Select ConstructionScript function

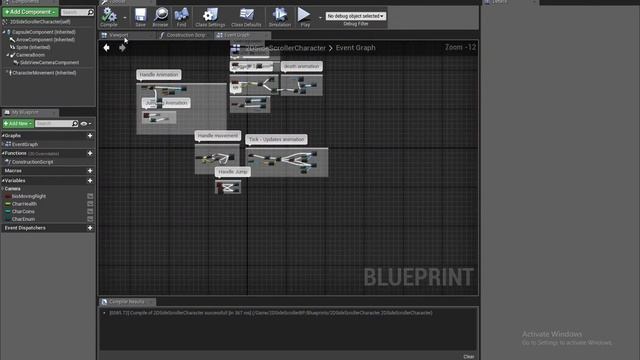(32, 162)
